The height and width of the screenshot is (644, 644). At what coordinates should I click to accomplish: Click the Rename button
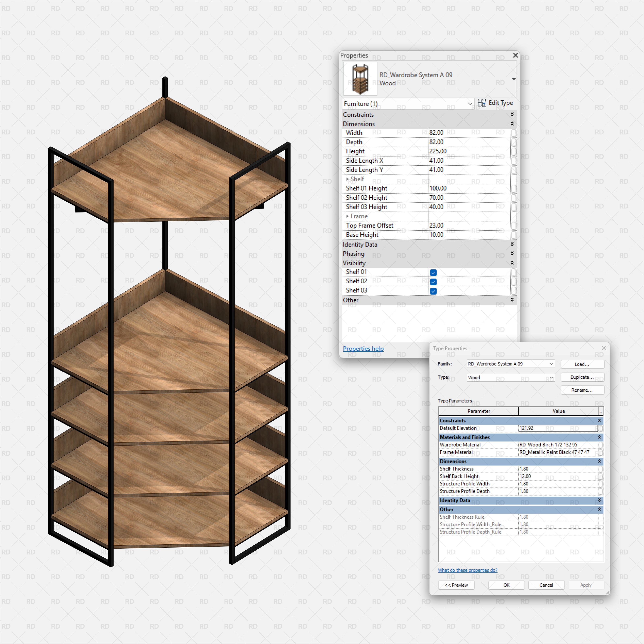coord(582,390)
